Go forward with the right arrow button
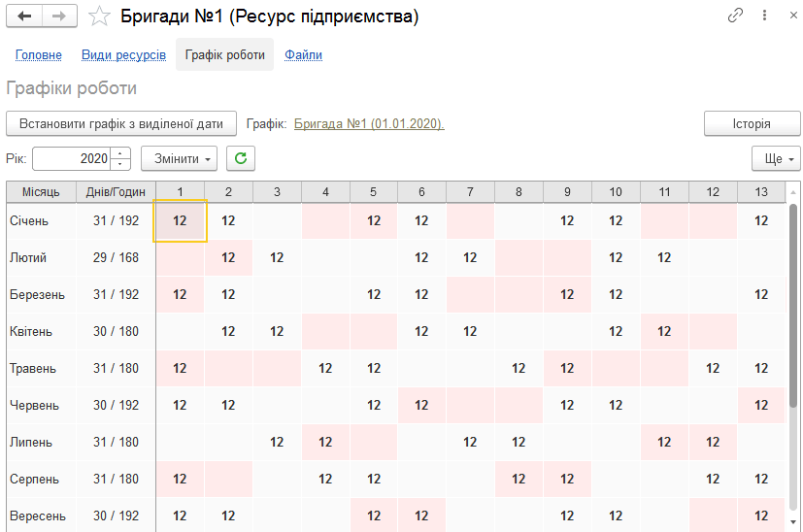The width and height of the screenshot is (803, 532). click(59, 17)
